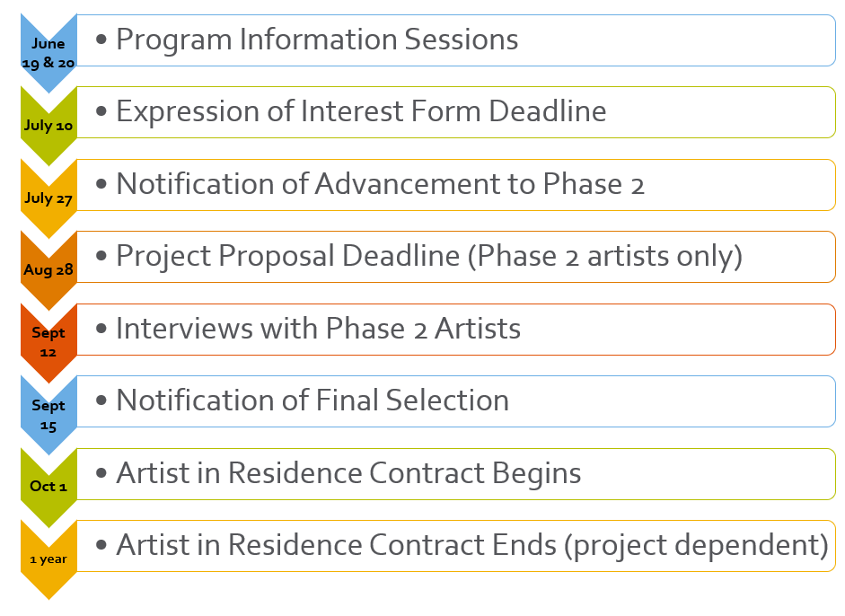Select the yellow 1 year chevron marker
Screen dimensions: 845x616
tap(48, 559)
